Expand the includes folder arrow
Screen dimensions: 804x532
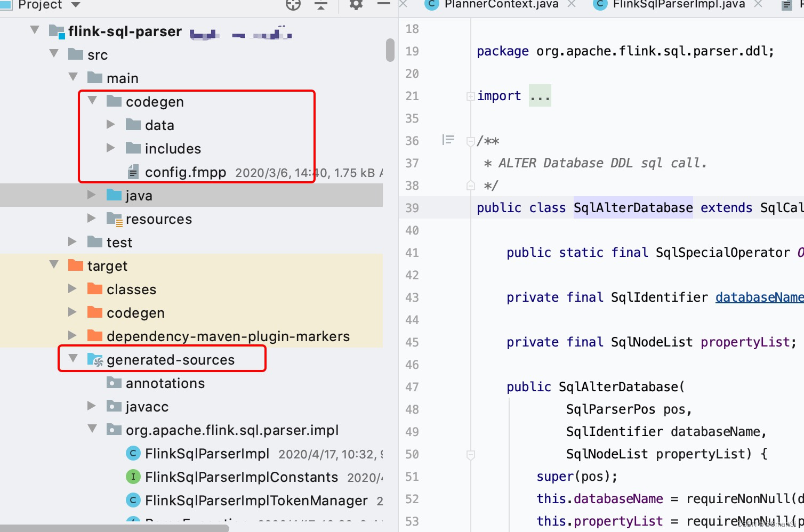111,148
